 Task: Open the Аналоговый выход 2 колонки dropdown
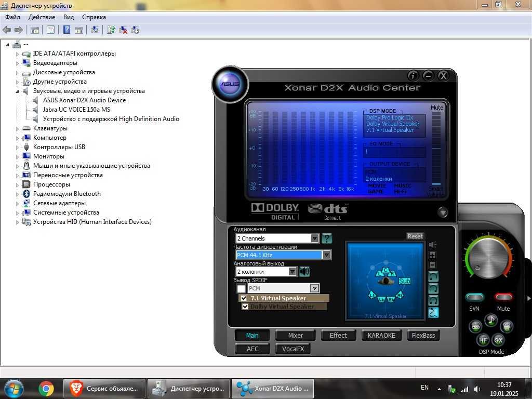[292, 271]
